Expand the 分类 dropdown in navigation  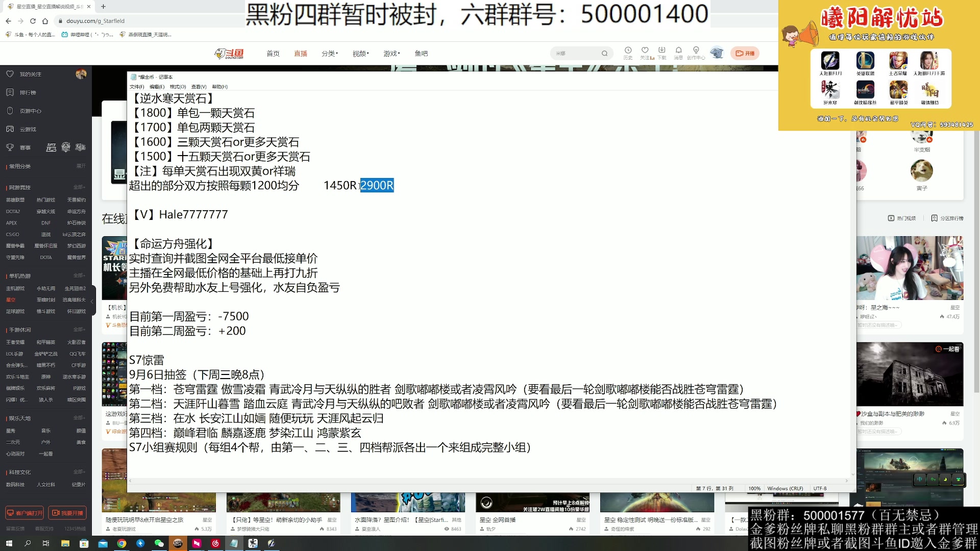pos(329,53)
